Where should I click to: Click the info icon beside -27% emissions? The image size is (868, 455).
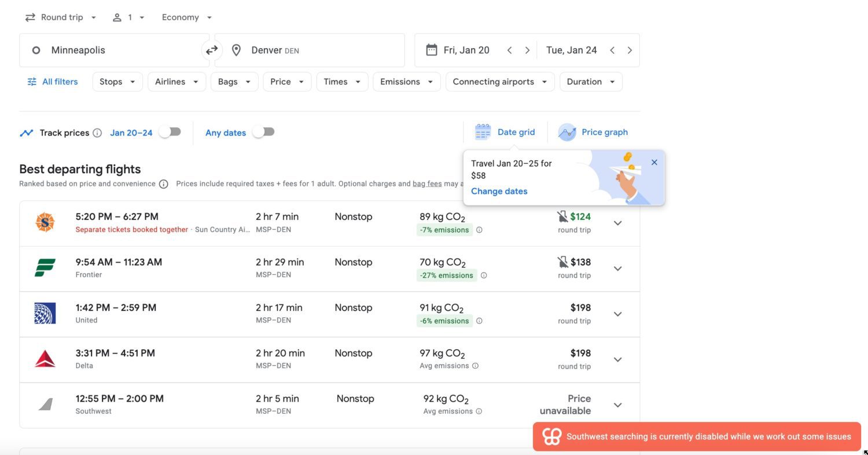[x=484, y=276]
